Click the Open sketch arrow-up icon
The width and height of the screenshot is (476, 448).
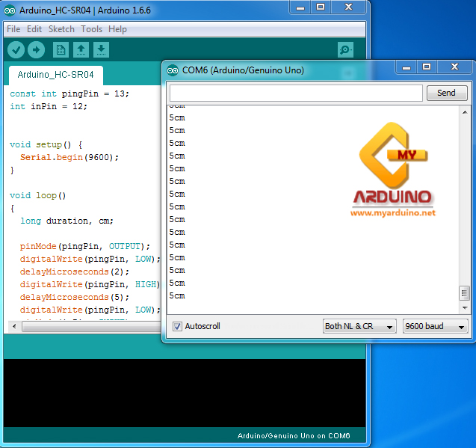click(x=81, y=50)
